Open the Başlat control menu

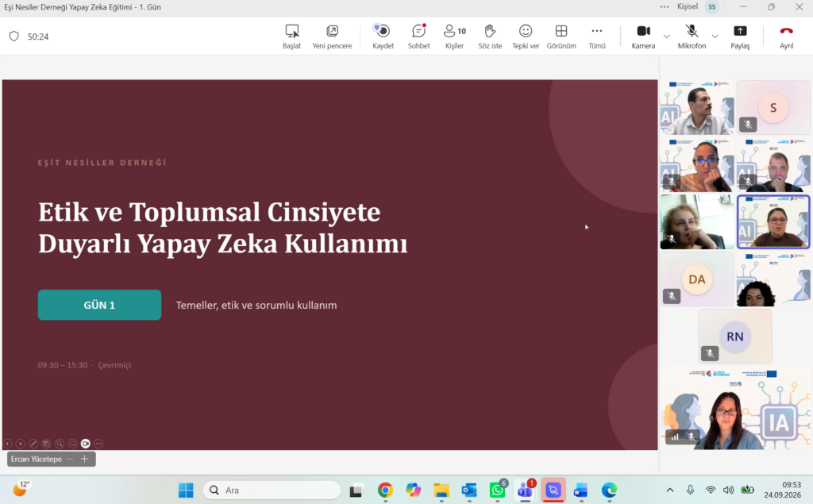click(291, 37)
